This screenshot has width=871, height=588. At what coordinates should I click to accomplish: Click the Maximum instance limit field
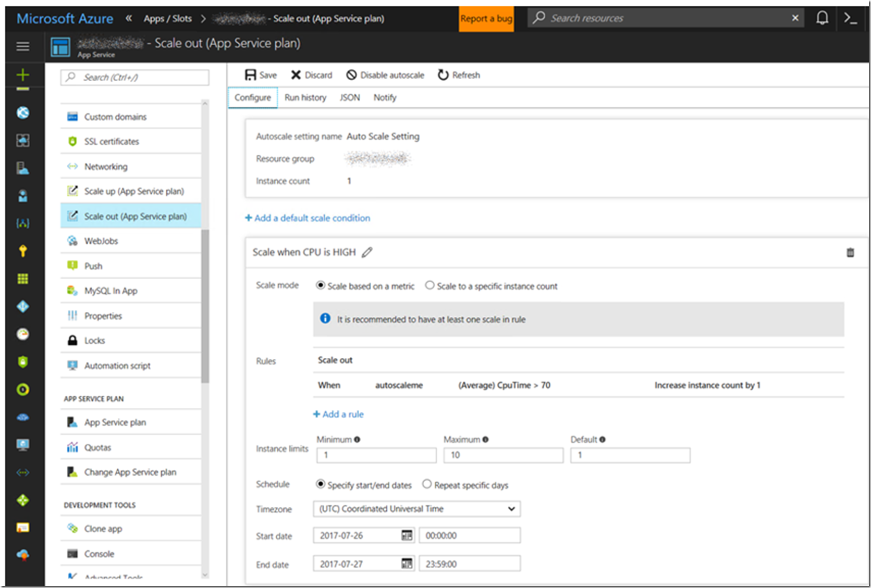point(504,455)
